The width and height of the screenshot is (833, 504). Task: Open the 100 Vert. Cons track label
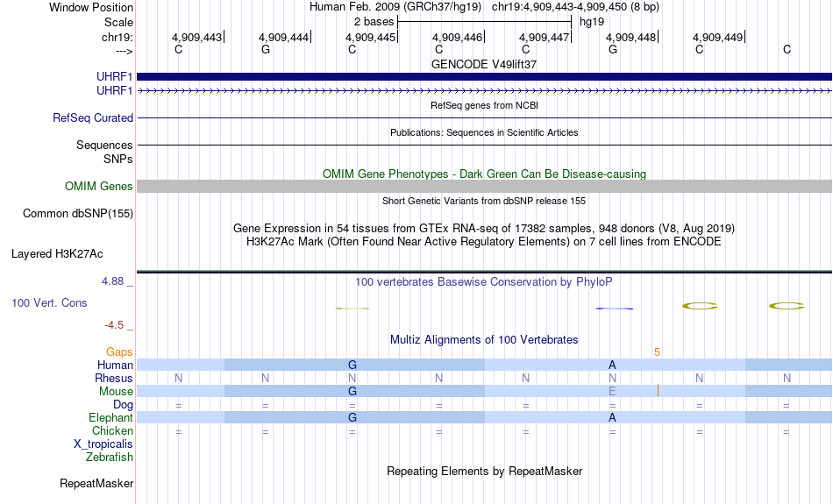click(x=49, y=302)
